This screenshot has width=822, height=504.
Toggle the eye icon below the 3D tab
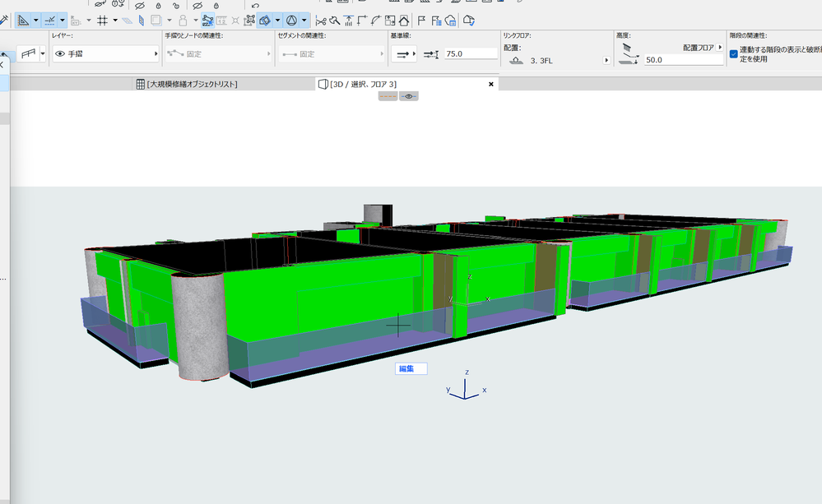tap(409, 96)
